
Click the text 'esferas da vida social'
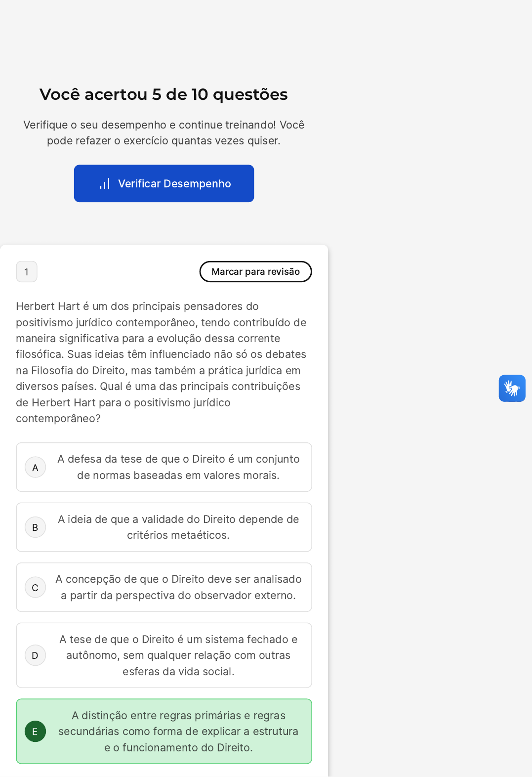coord(177,672)
